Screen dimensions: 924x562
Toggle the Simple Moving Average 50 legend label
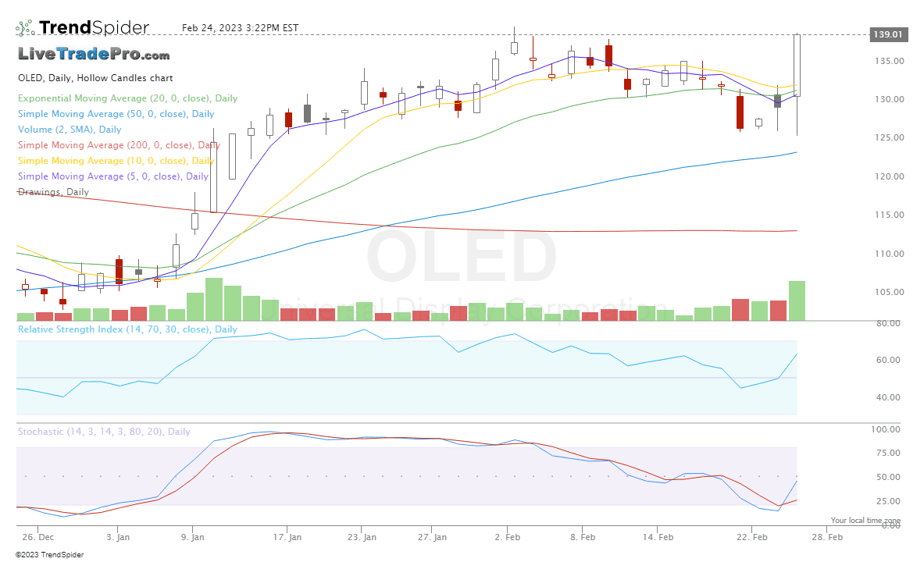(116, 114)
